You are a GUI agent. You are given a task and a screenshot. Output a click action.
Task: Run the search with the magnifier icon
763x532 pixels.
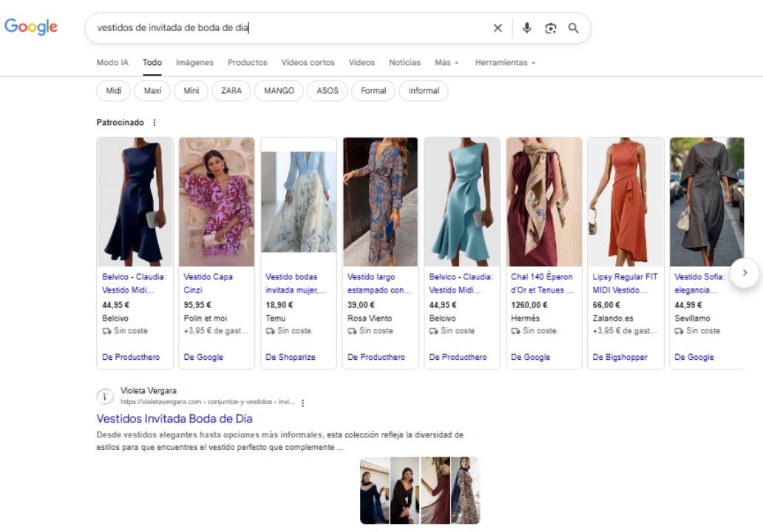pyautogui.click(x=573, y=28)
